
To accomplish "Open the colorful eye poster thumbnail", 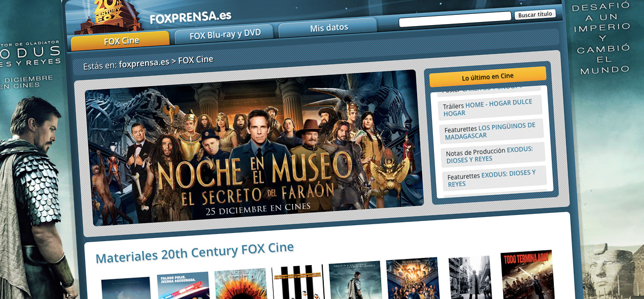I will 240,284.
